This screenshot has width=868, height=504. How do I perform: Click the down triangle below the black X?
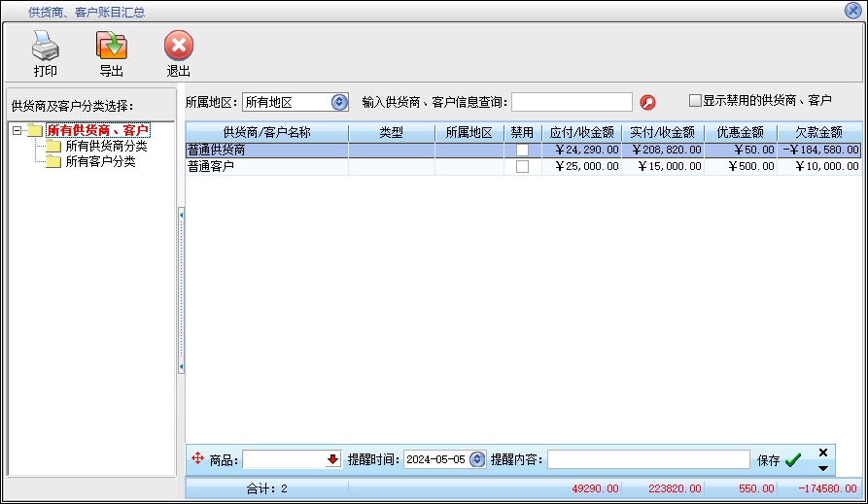(823, 468)
